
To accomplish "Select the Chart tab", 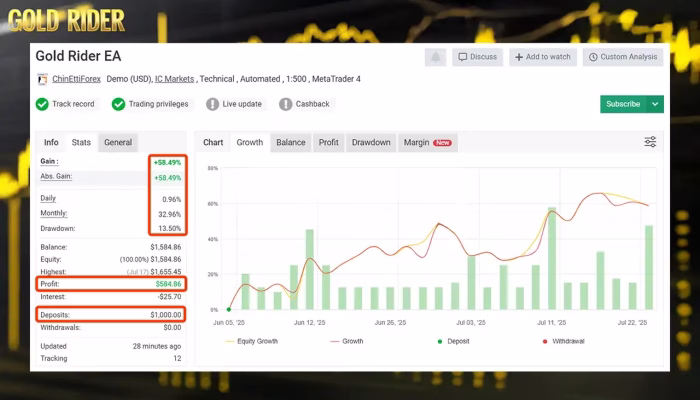I will [213, 142].
